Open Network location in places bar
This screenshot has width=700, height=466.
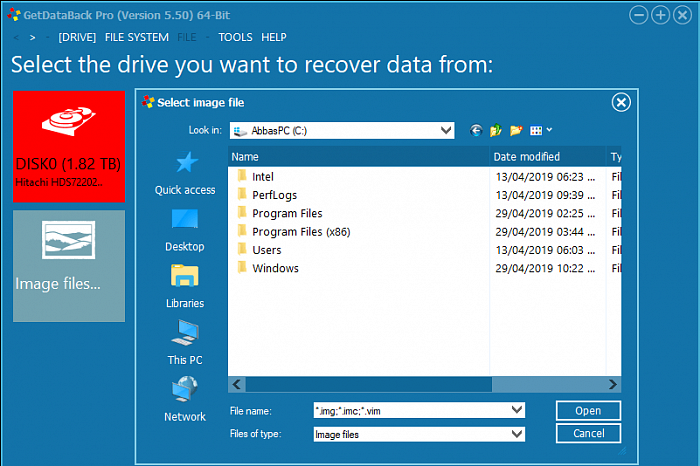(x=185, y=400)
